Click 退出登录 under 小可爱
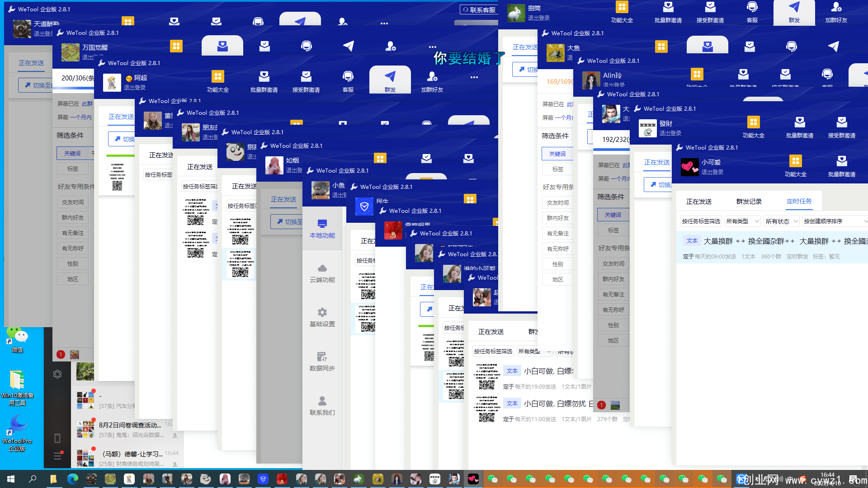This screenshot has width=868, height=488. pos(712,172)
